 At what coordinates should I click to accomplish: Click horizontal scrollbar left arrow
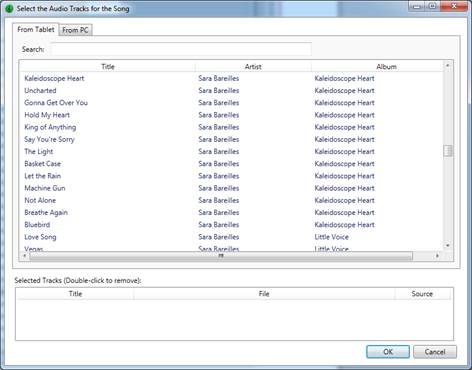coord(24,256)
